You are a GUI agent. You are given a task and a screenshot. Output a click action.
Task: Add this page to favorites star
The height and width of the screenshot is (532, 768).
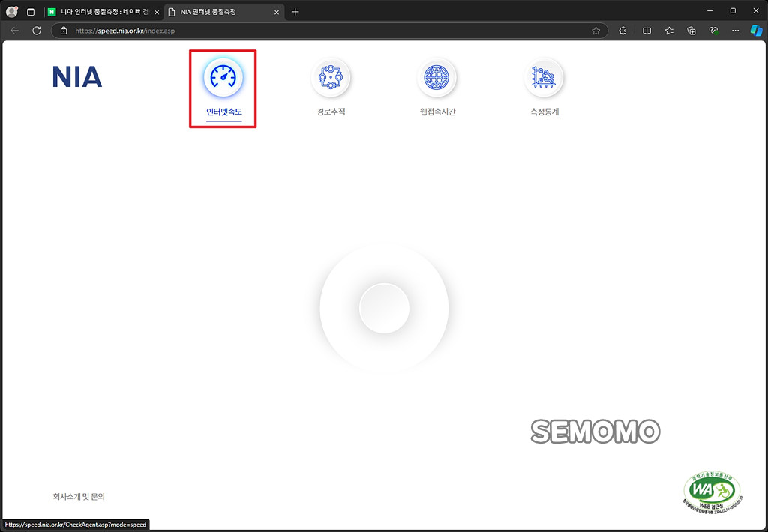pyautogui.click(x=595, y=31)
